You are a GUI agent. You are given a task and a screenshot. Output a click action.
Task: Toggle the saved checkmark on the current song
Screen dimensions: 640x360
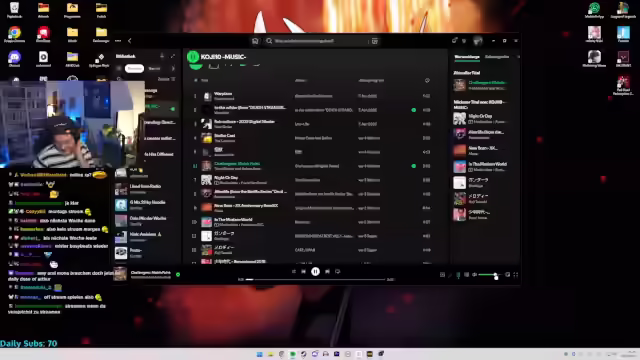[x=178, y=275]
